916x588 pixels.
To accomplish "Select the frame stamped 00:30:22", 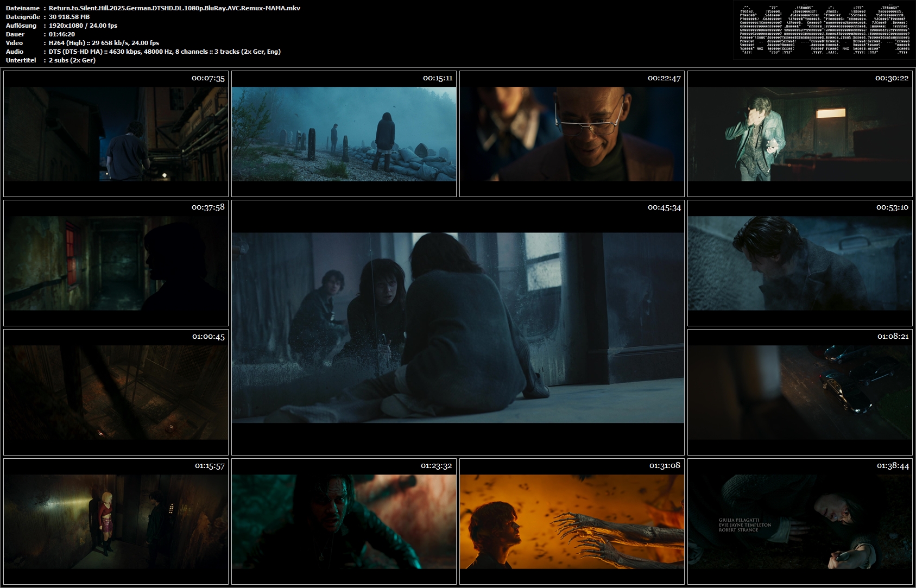I will [800, 134].
